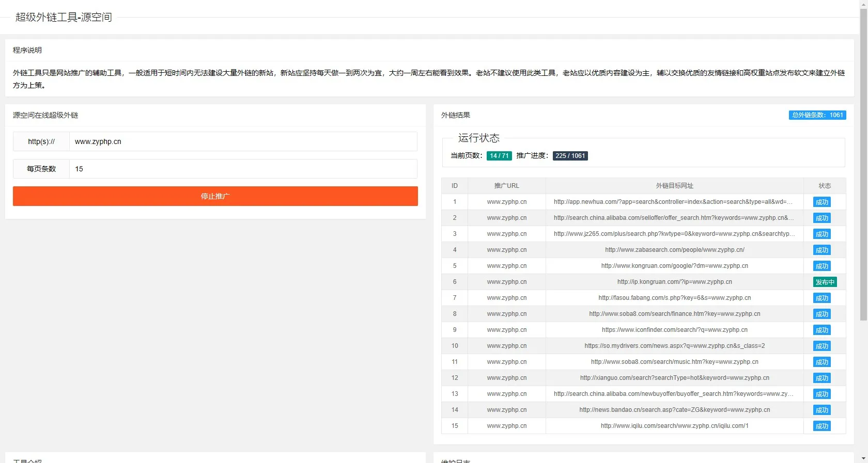868x463 pixels.
Task: Click the 推广URL cell www.zyphp.cn in row 6
Action: pos(507,282)
